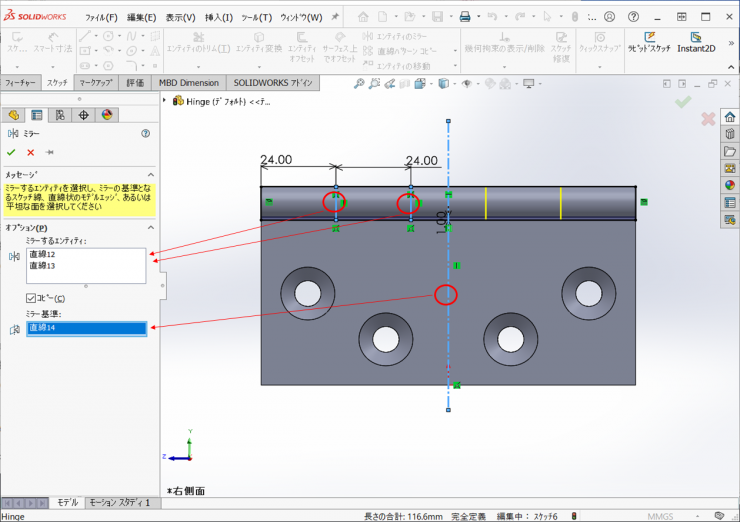Open the Appearances color-ball pane on right
Viewport: 740px width, 522px height.
point(730,185)
